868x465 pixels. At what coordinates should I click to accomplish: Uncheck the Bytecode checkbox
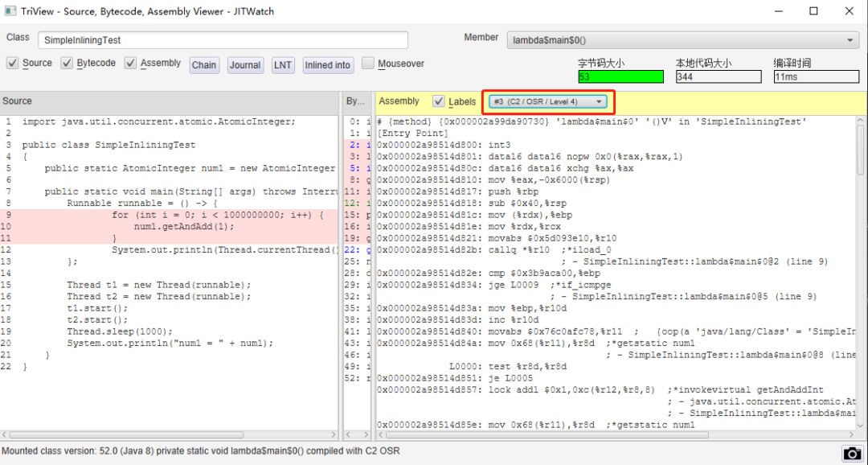click(67, 64)
